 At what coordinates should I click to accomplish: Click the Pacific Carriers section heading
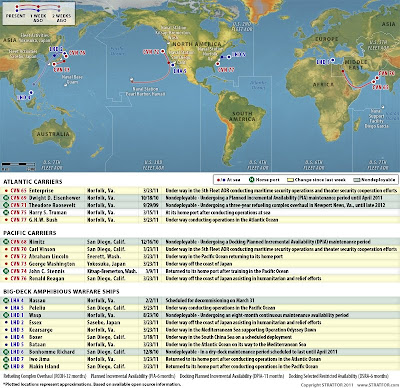pyautogui.click(x=30, y=233)
